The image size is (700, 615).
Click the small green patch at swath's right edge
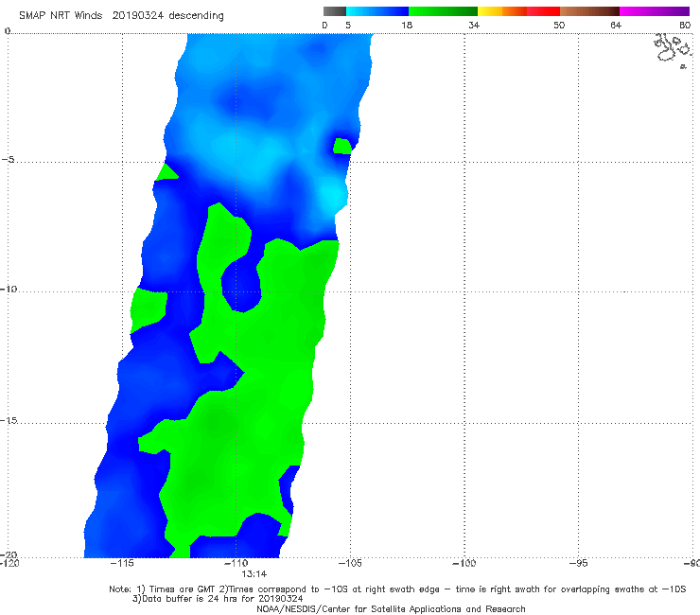tap(342, 146)
